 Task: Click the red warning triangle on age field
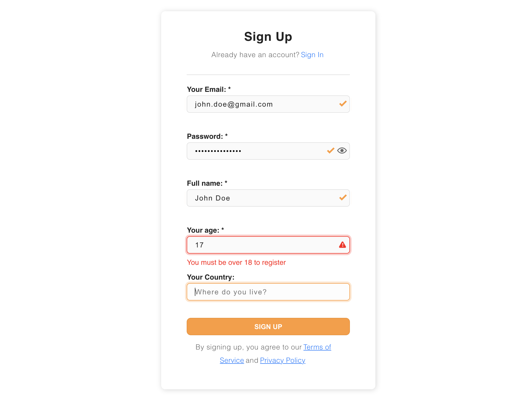coord(342,245)
